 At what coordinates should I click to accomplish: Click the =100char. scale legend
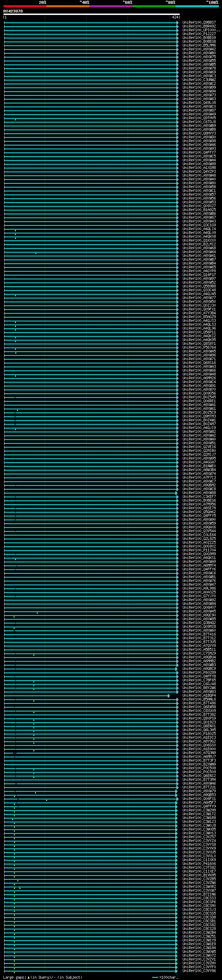coord(164,977)
